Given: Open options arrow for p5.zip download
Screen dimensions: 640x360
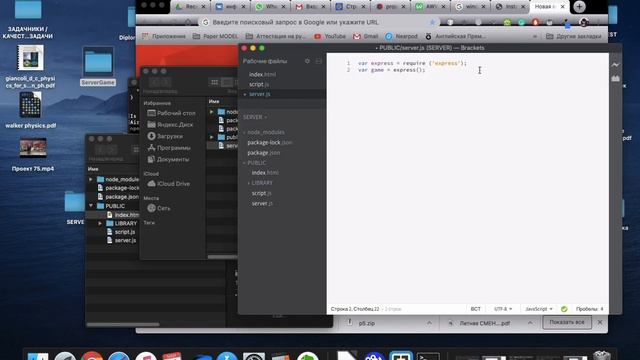Looking at the screenshot, I should [x=429, y=323].
